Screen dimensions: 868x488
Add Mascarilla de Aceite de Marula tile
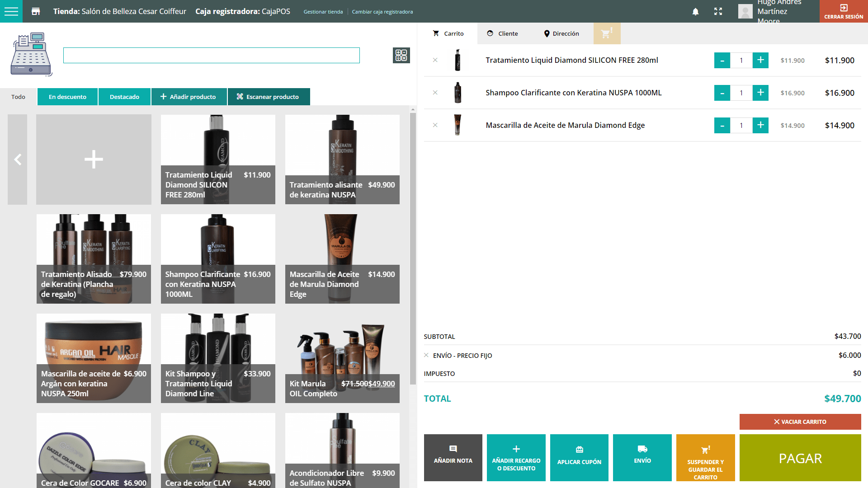[342, 259]
